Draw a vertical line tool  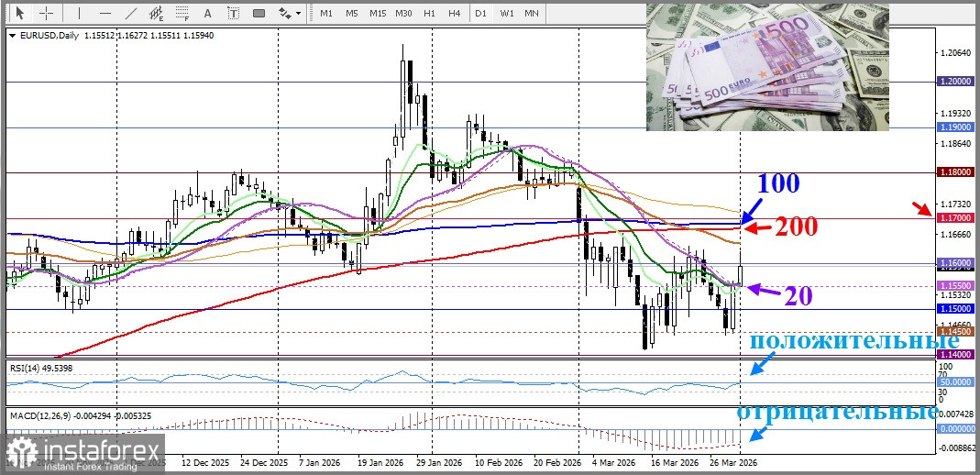pyautogui.click(x=79, y=13)
